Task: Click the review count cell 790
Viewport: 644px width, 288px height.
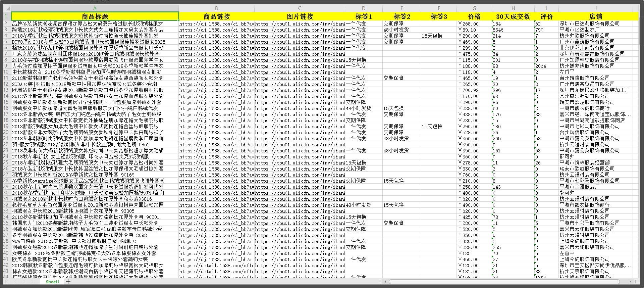Action: (546, 30)
